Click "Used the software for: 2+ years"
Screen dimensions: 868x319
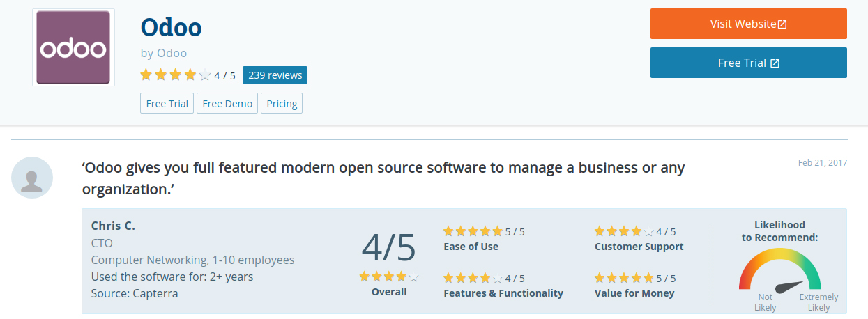(x=172, y=277)
